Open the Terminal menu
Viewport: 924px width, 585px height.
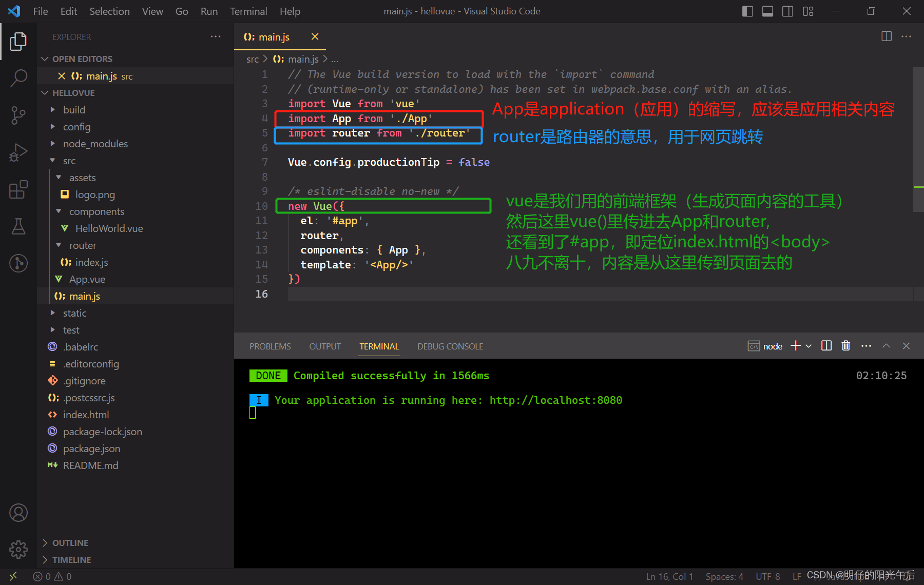coord(248,11)
